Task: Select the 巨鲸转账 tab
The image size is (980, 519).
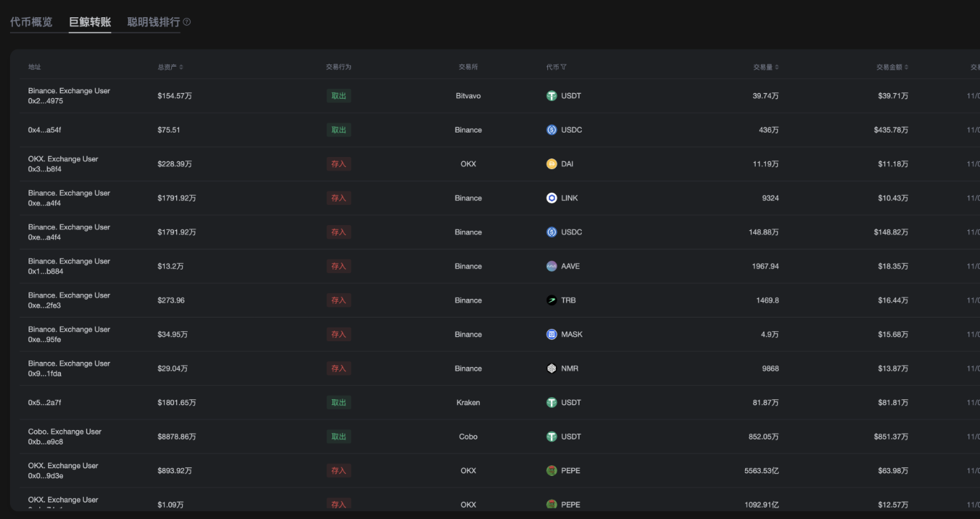Action: pos(90,22)
